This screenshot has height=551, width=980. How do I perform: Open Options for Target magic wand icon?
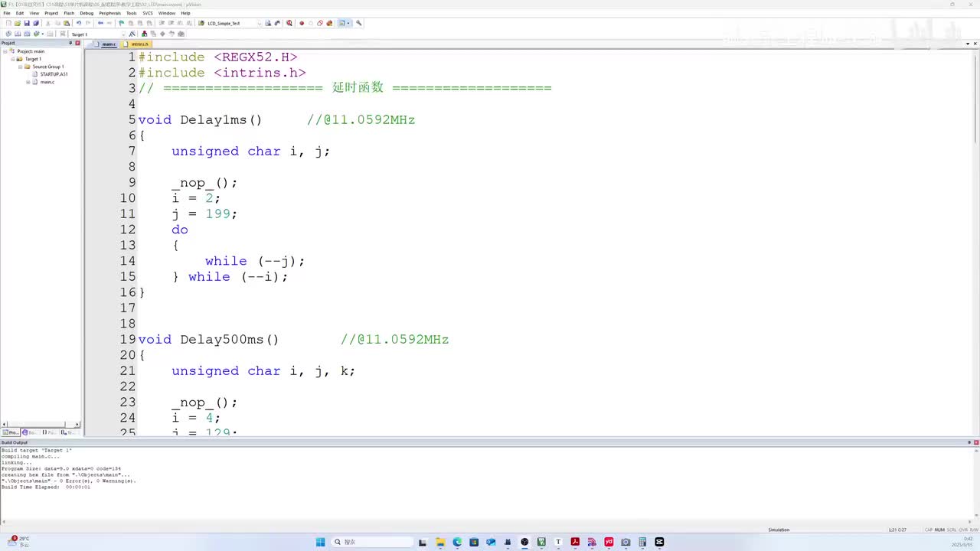132,34
